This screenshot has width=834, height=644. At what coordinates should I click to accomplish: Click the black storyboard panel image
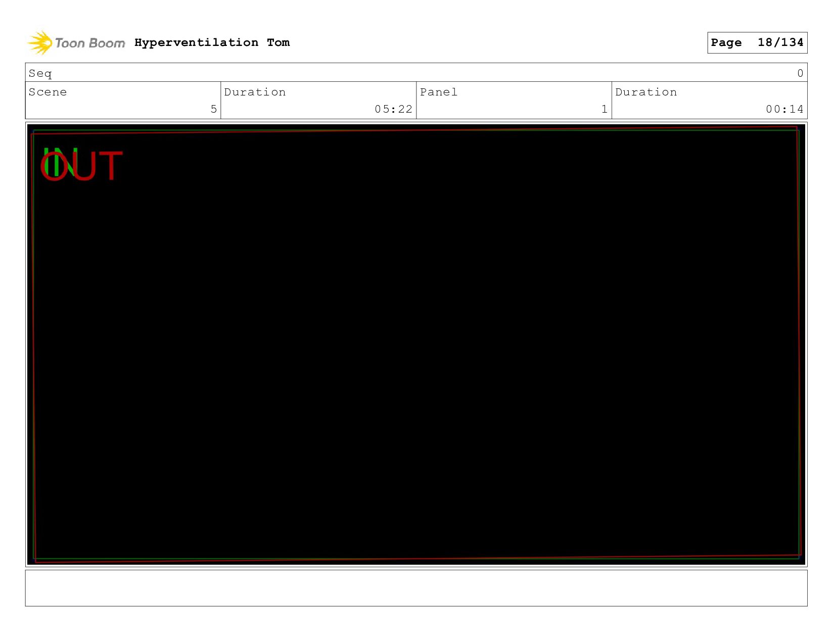416,344
